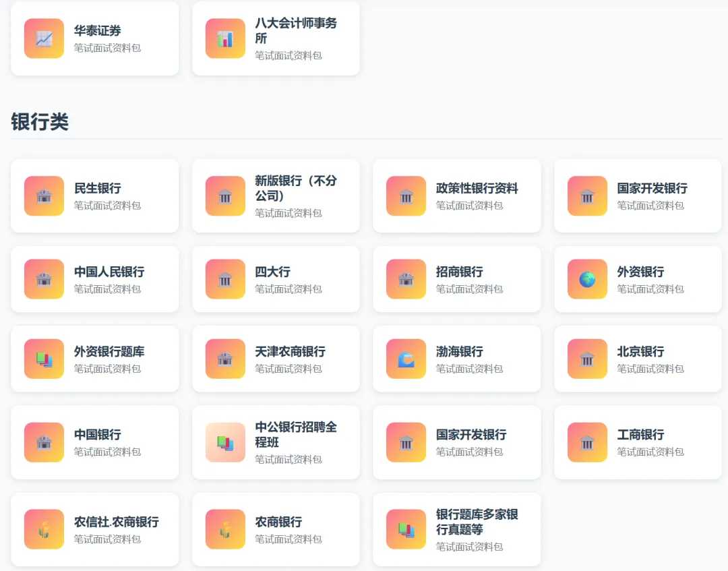The width and height of the screenshot is (728, 571).
Task: Click the 银行类 section heading
Action: pos(40,122)
